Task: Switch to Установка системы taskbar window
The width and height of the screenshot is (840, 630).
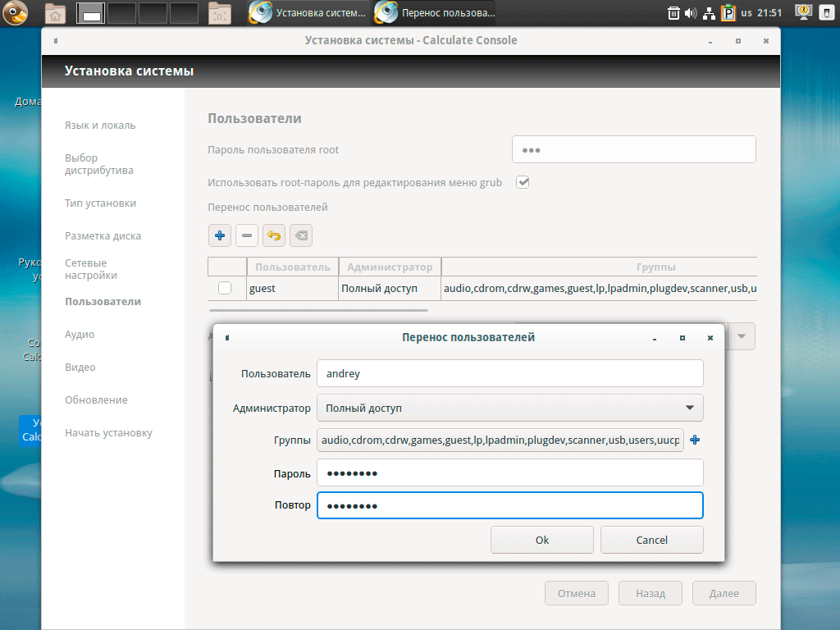Action: (309, 13)
